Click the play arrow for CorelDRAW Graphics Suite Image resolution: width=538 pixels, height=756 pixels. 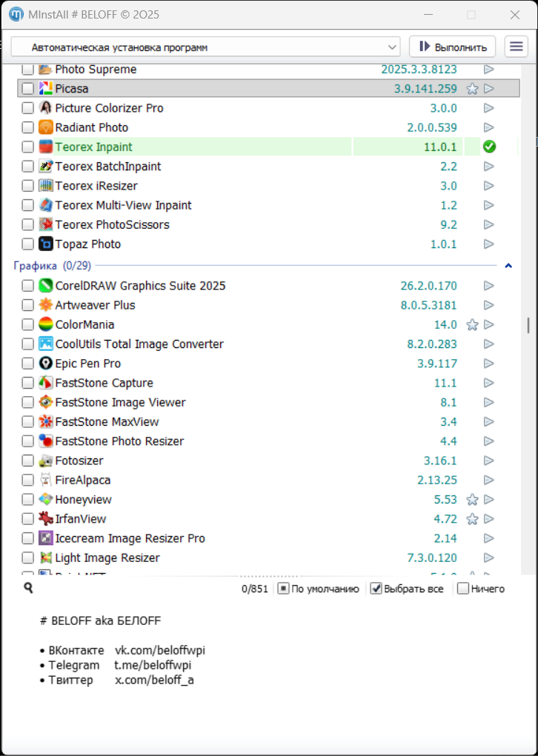[489, 286]
